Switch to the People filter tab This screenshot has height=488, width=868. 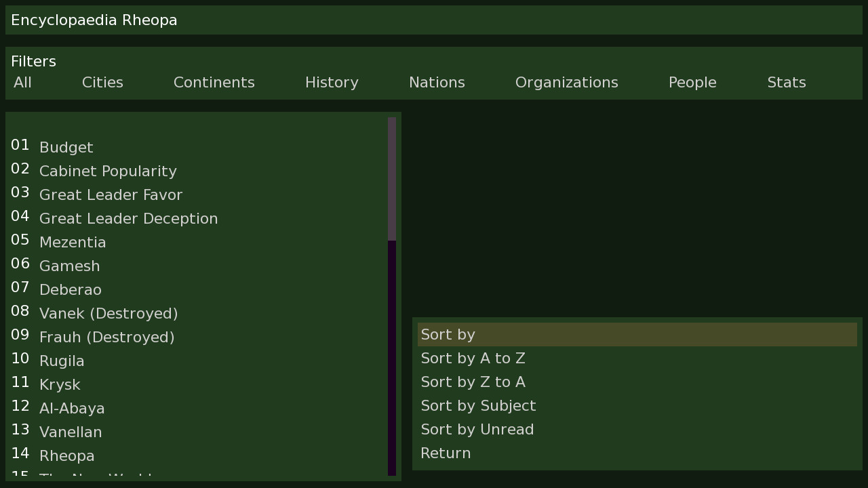(x=692, y=82)
